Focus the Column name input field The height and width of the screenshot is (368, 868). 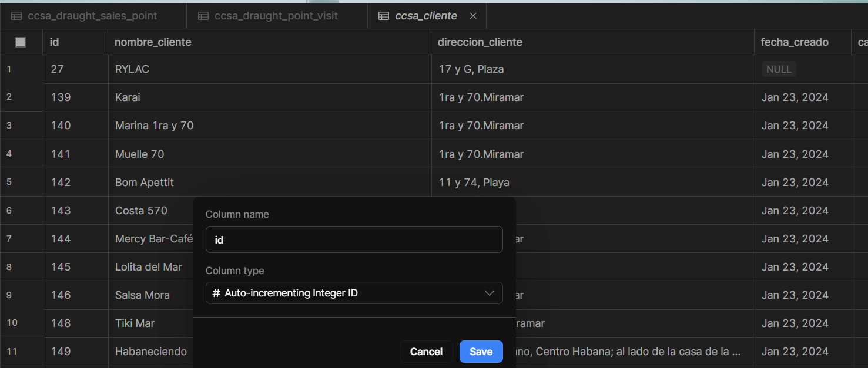tap(354, 239)
